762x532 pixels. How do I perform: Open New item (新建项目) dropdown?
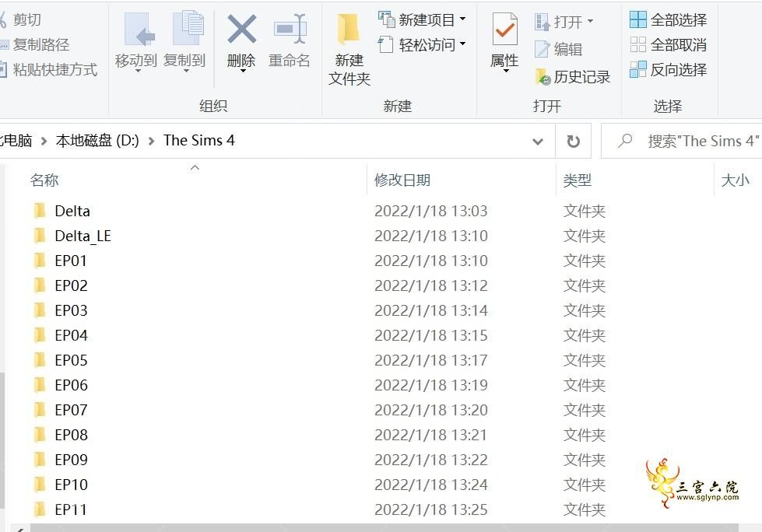(422, 19)
